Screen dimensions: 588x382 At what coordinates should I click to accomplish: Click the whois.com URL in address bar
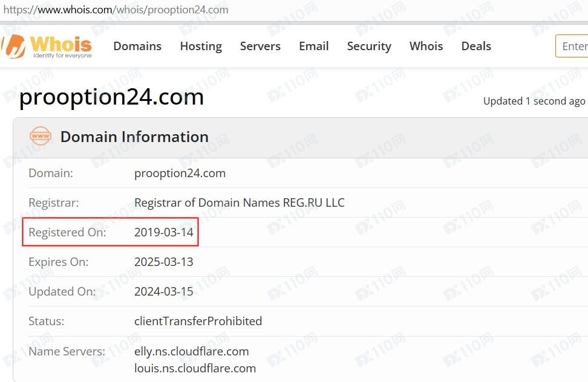(116, 10)
